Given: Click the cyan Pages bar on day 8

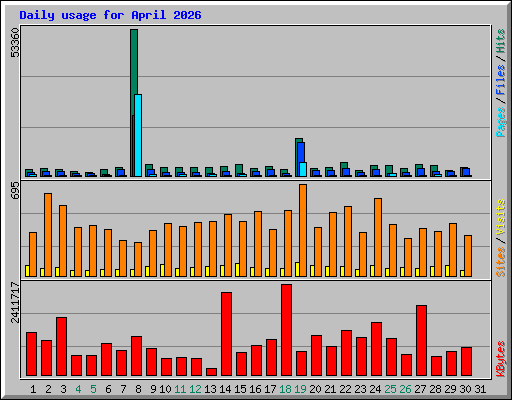Looking at the screenshot, I should tap(138, 135).
